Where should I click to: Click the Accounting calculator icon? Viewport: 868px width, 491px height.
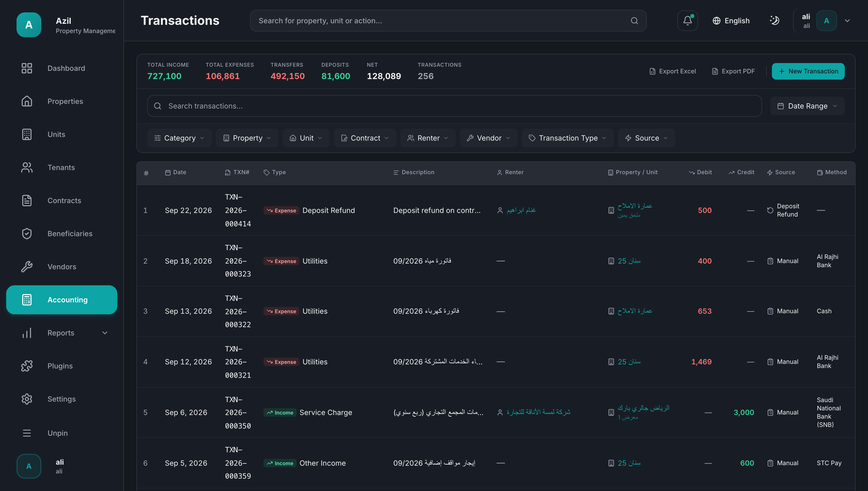[x=27, y=300]
